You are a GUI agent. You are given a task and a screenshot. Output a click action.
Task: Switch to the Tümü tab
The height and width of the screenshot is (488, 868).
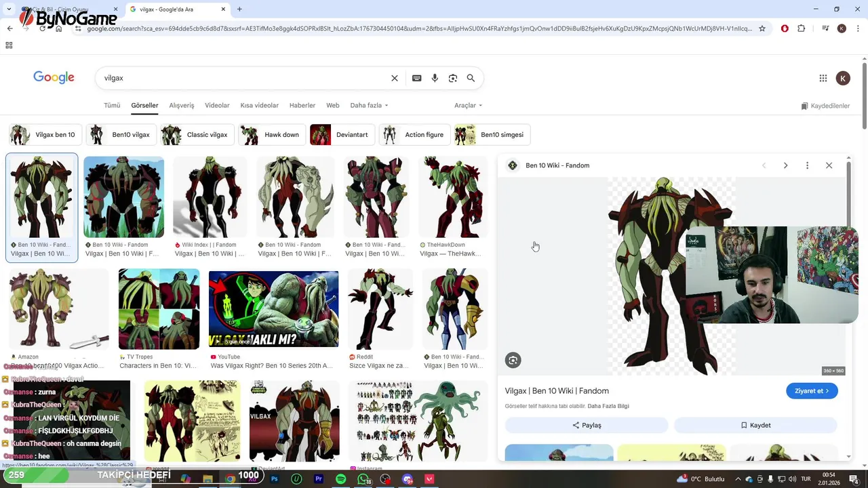point(112,106)
